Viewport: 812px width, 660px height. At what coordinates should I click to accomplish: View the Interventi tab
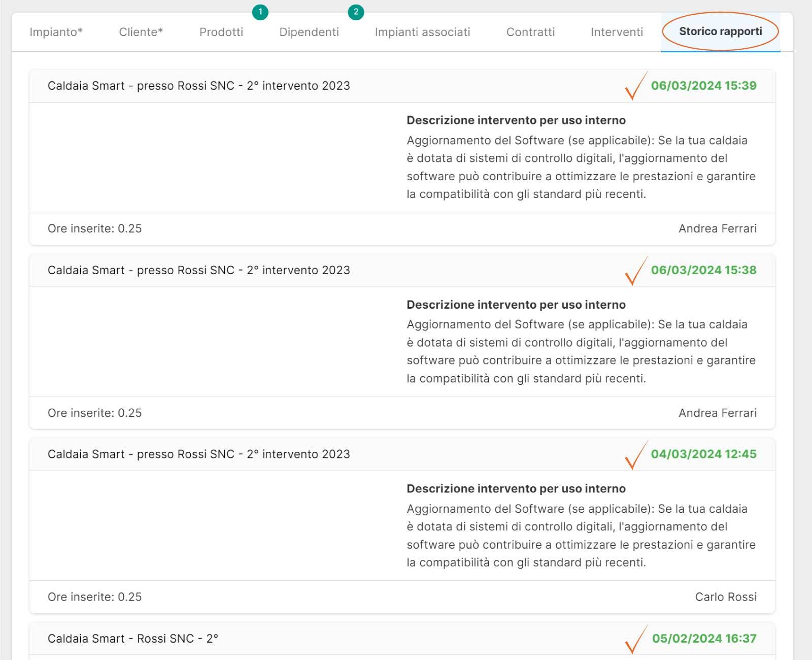(617, 32)
